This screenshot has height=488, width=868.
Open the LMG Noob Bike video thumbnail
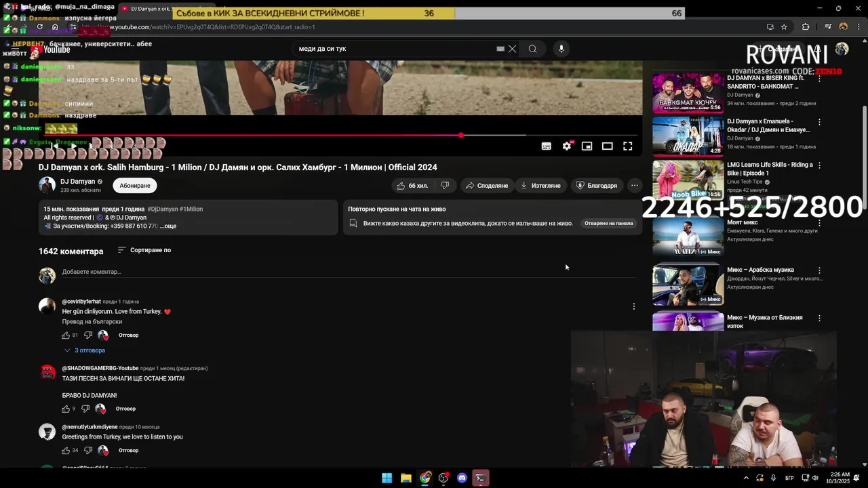point(688,179)
